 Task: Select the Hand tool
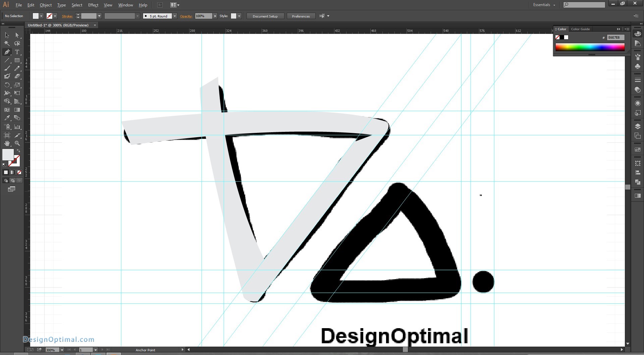[7, 143]
